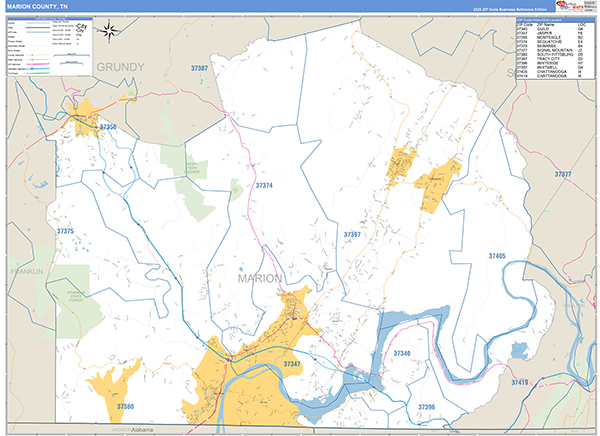This screenshot has width=600, height=436.
Task: Click ZIP code label 37405 on map
Action: click(497, 256)
